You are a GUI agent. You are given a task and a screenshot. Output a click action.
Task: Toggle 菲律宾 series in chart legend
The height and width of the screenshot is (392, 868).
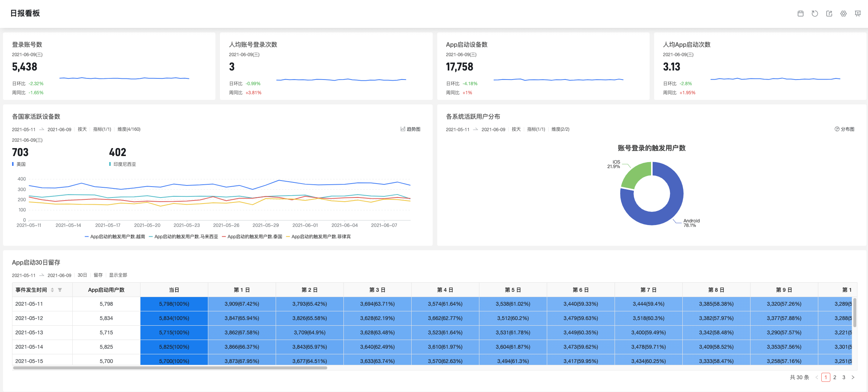(318, 237)
